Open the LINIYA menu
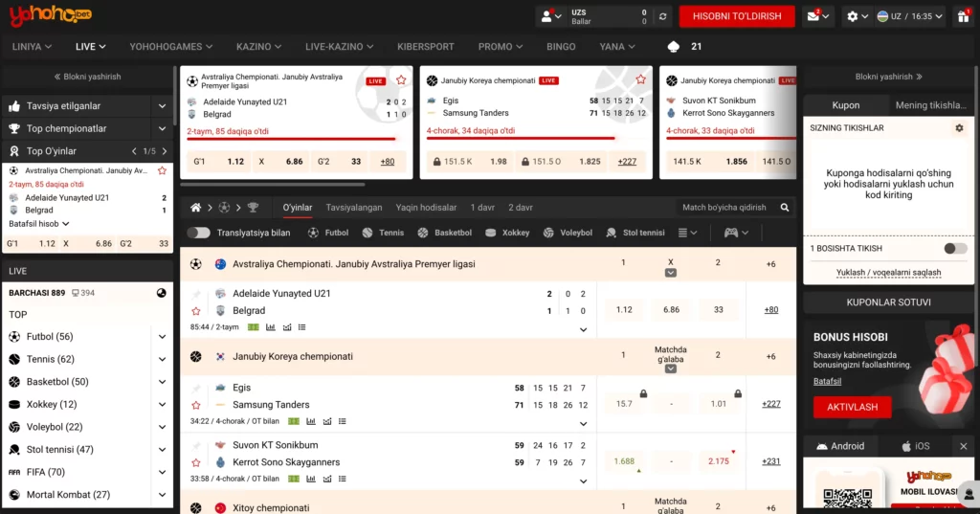The width and height of the screenshot is (980, 514). pyautogui.click(x=32, y=47)
